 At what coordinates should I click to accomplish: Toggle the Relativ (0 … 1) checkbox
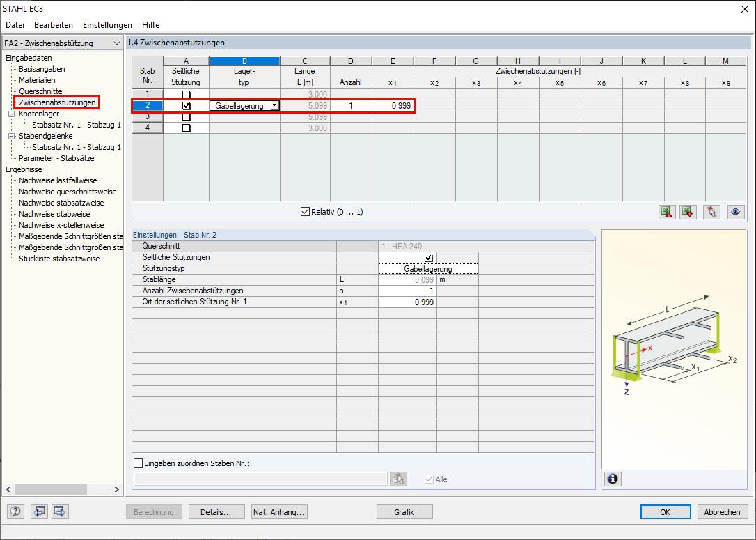pyautogui.click(x=305, y=211)
